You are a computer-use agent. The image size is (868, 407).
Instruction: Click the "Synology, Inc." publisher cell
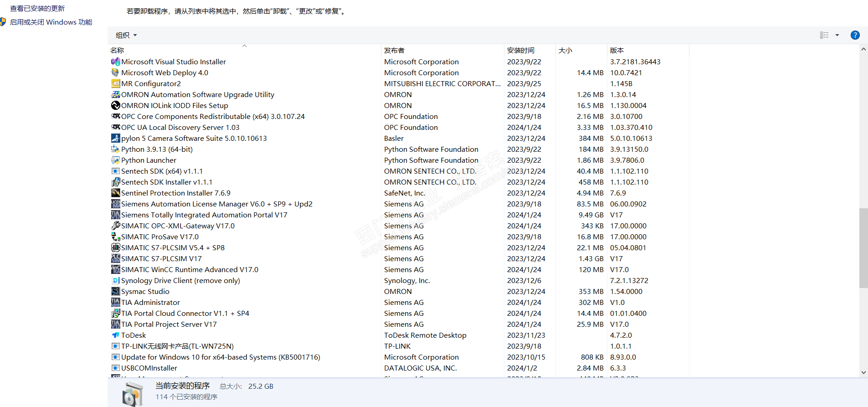pos(407,280)
